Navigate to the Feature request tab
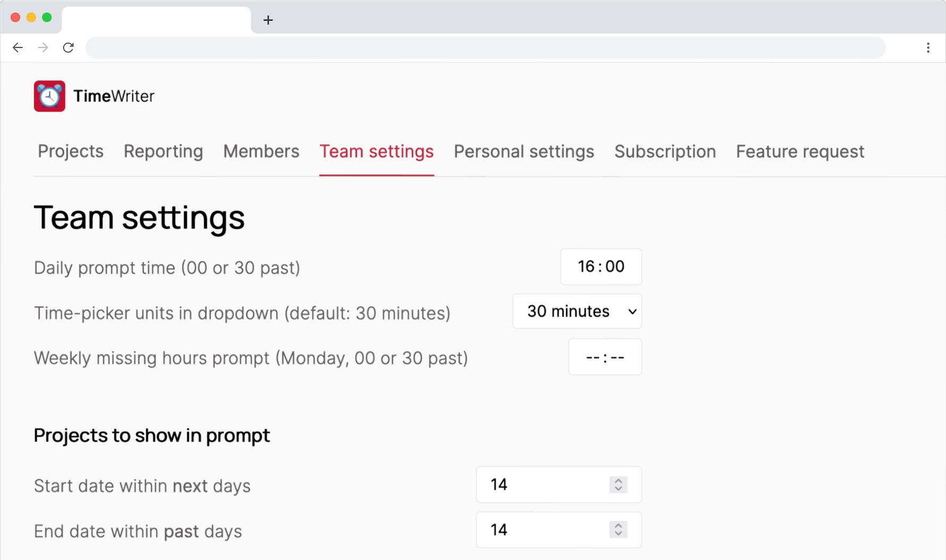 (800, 152)
